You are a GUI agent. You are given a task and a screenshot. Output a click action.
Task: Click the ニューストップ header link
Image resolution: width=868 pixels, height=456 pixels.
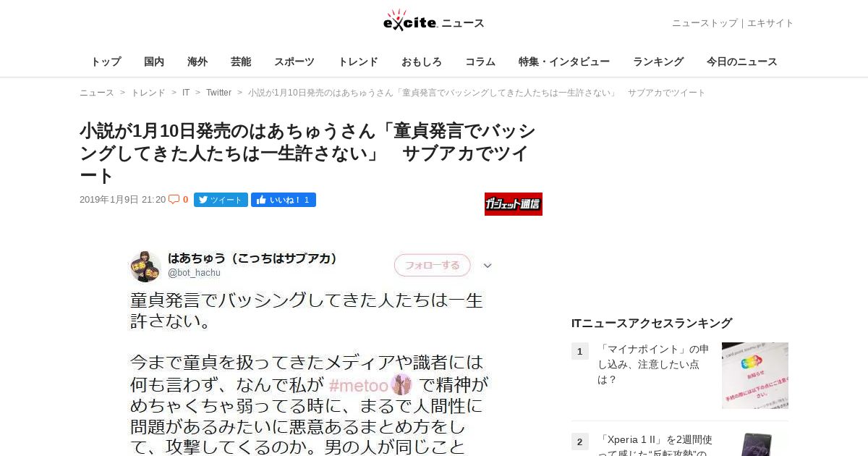click(x=705, y=23)
